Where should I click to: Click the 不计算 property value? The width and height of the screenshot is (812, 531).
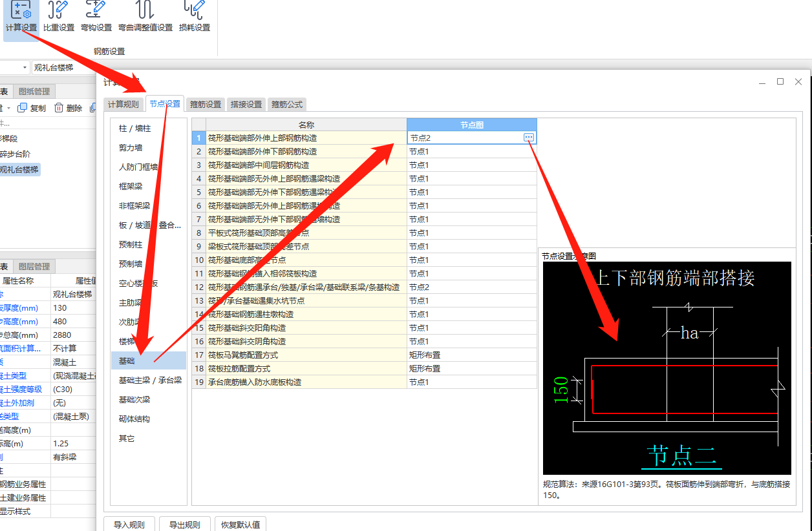tap(73, 348)
